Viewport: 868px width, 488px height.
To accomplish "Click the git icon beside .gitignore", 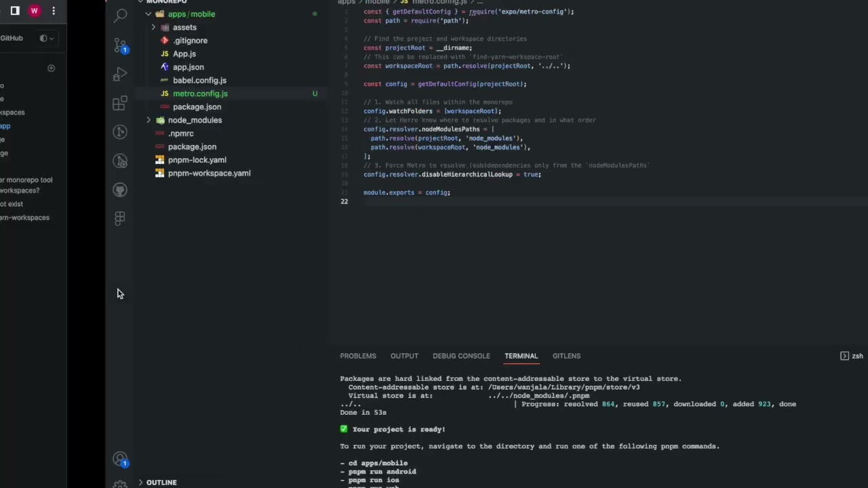I will click(165, 41).
